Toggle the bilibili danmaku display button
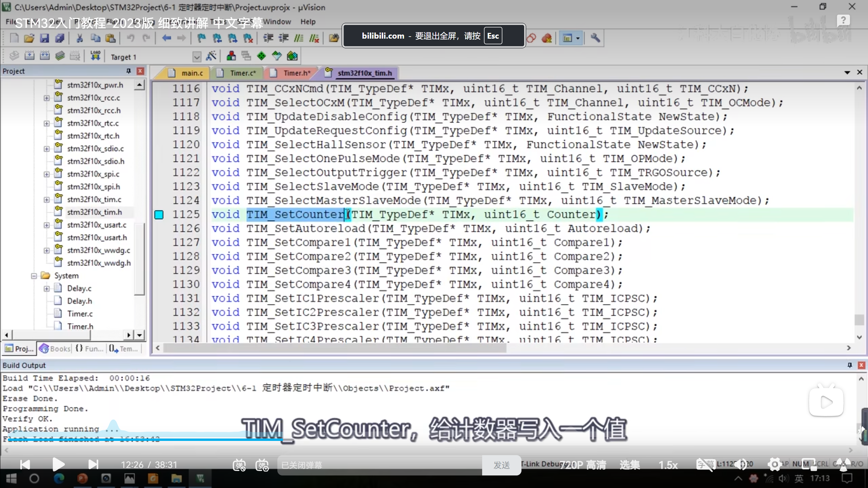The width and height of the screenshot is (868, 488). [239, 465]
